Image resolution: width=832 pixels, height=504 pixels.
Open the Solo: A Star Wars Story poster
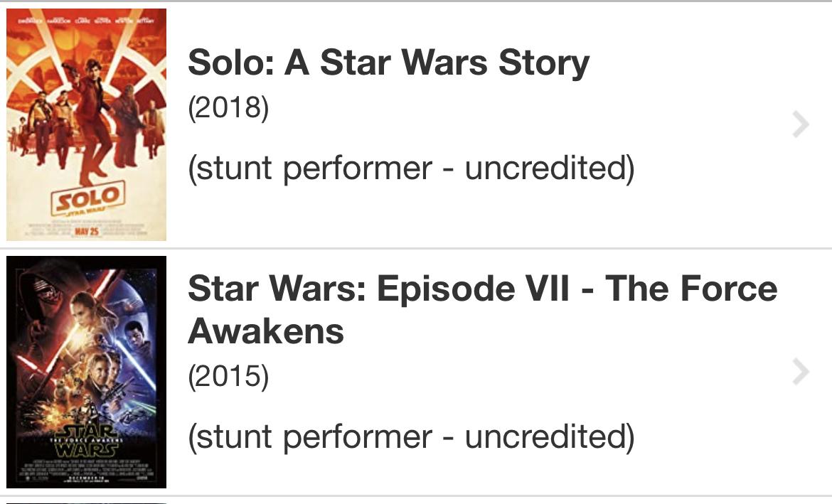tap(86, 124)
